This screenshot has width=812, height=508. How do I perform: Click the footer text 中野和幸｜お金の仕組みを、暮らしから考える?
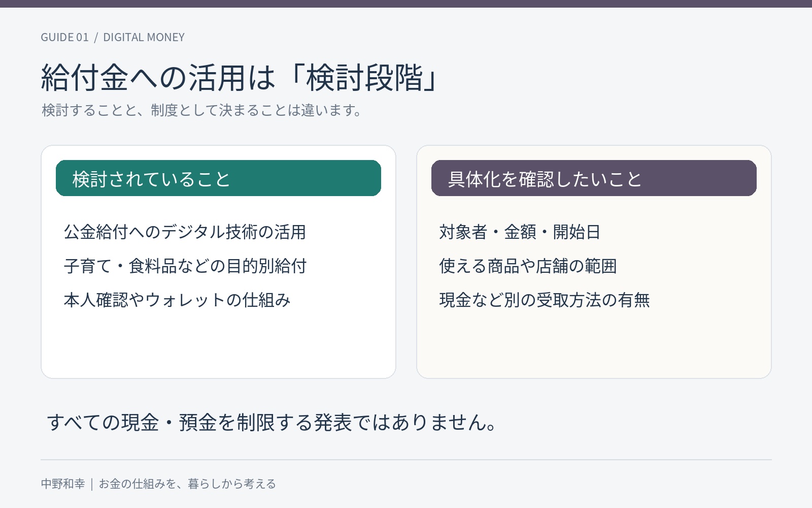(158, 484)
